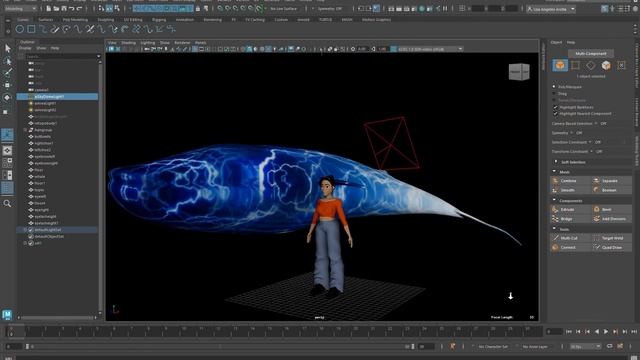Open the Symmetry dropdown in toolkit
The image size is (640, 360).
tap(571, 133)
